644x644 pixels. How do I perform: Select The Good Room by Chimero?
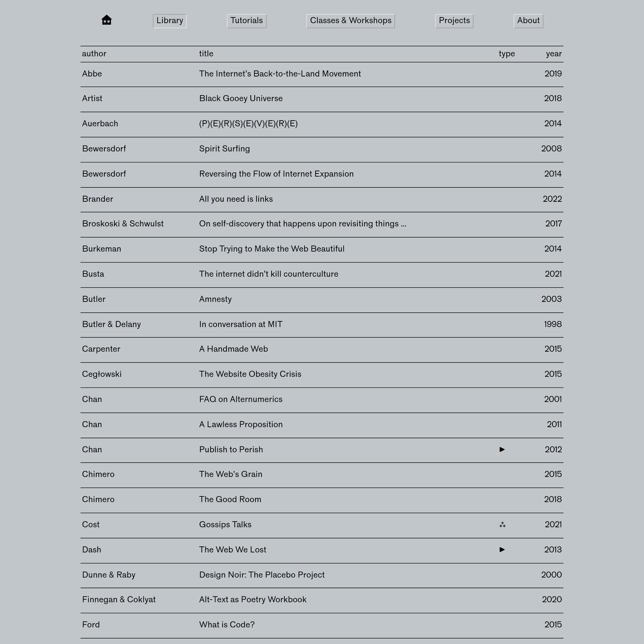230,499
